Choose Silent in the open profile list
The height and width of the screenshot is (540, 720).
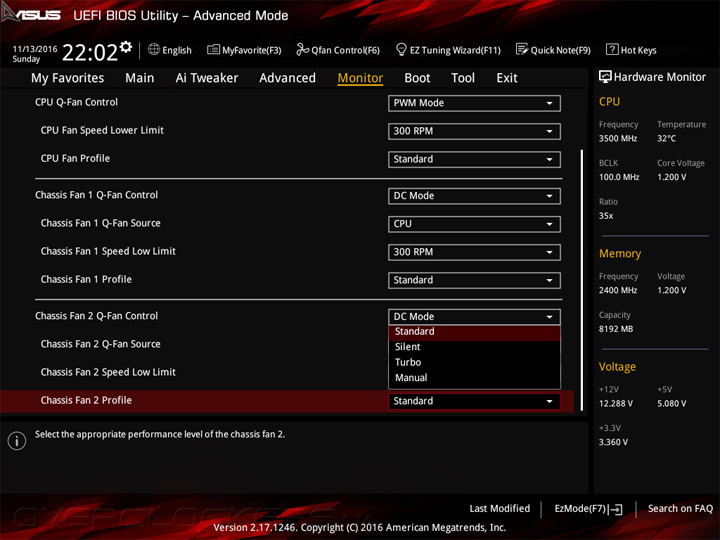(x=474, y=347)
